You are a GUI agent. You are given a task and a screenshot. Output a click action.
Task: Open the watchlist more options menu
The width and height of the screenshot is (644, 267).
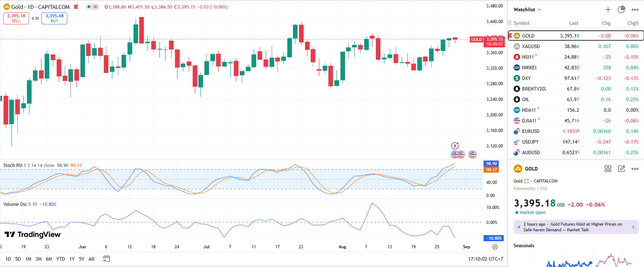[635, 10]
